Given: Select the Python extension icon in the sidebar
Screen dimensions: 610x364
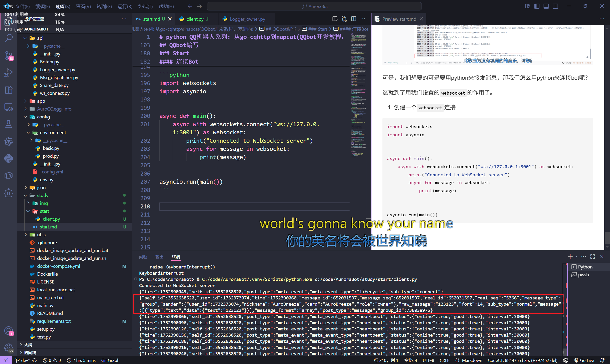Looking at the screenshot, I should [x=9, y=158].
